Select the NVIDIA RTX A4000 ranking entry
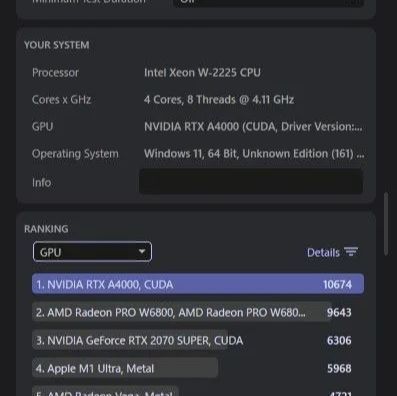 click(x=198, y=284)
